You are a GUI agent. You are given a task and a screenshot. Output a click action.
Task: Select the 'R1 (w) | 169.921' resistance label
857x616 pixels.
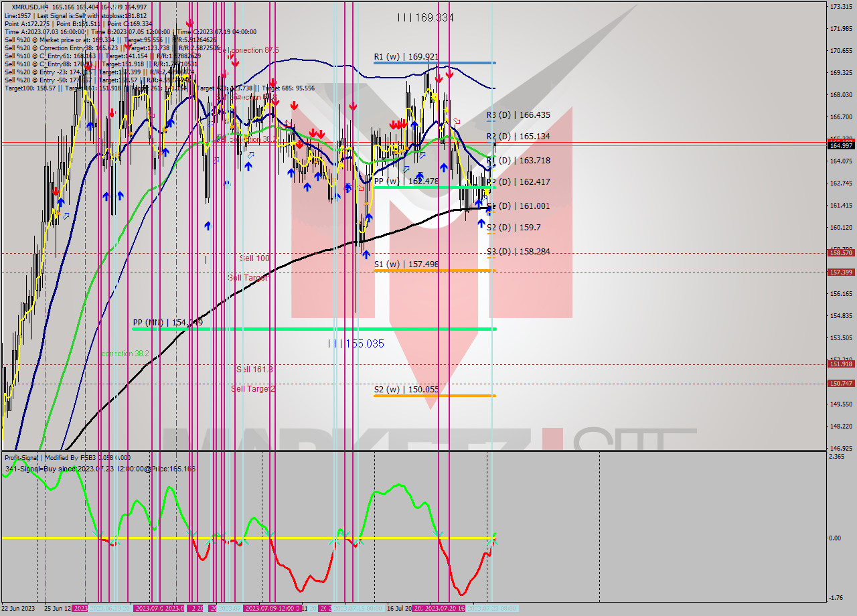click(406, 57)
